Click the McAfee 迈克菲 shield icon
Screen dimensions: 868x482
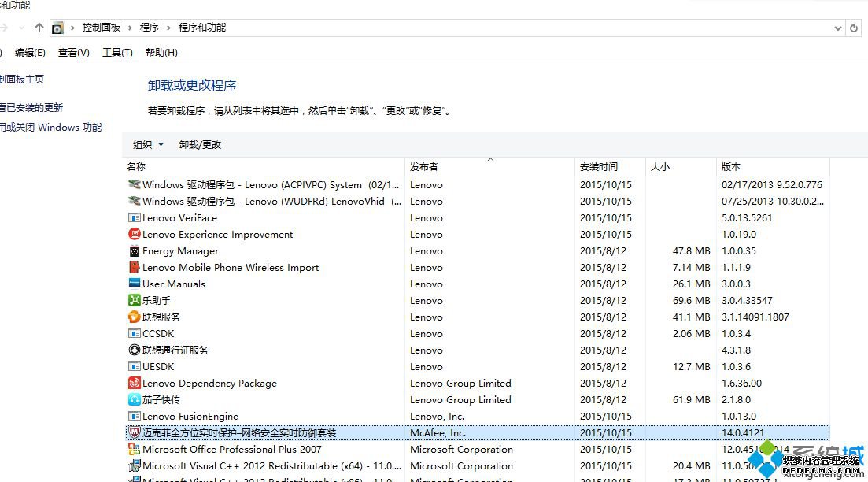(x=134, y=432)
